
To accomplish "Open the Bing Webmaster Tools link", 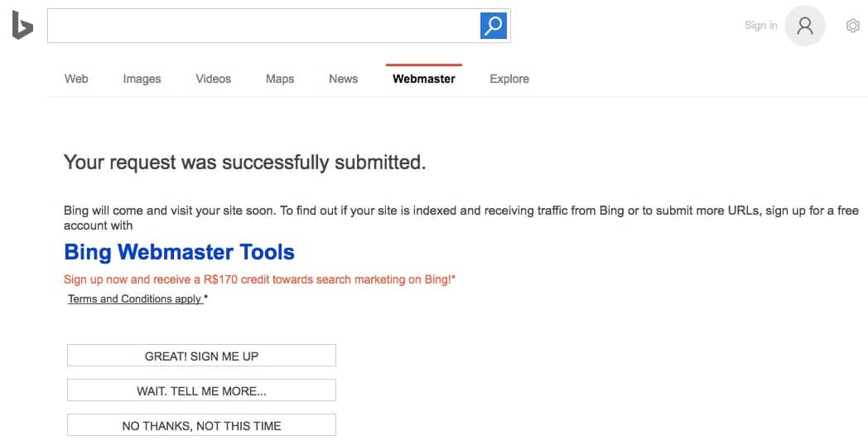I will coord(180,252).
